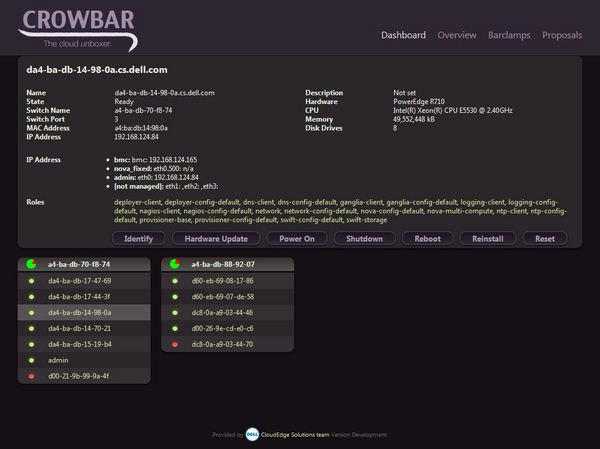Click the Reset button
This screenshot has height=449, width=600.
[x=545, y=238]
